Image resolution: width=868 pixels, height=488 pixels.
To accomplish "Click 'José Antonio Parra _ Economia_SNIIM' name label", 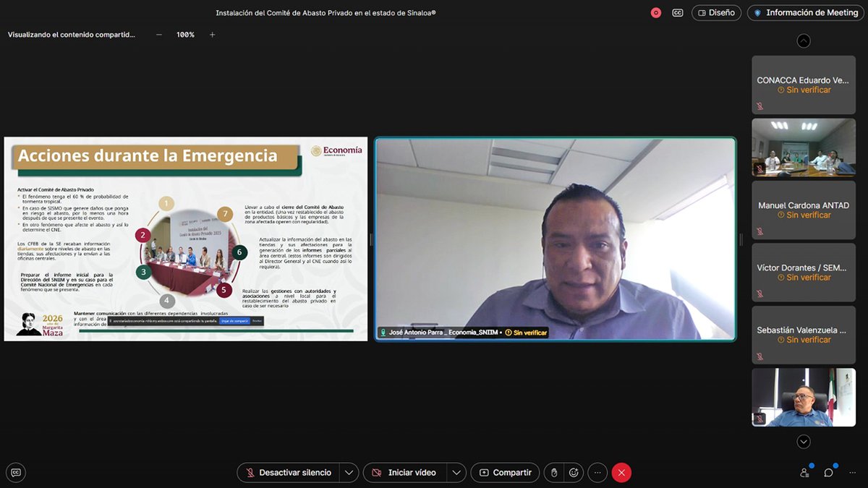I will click(443, 333).
